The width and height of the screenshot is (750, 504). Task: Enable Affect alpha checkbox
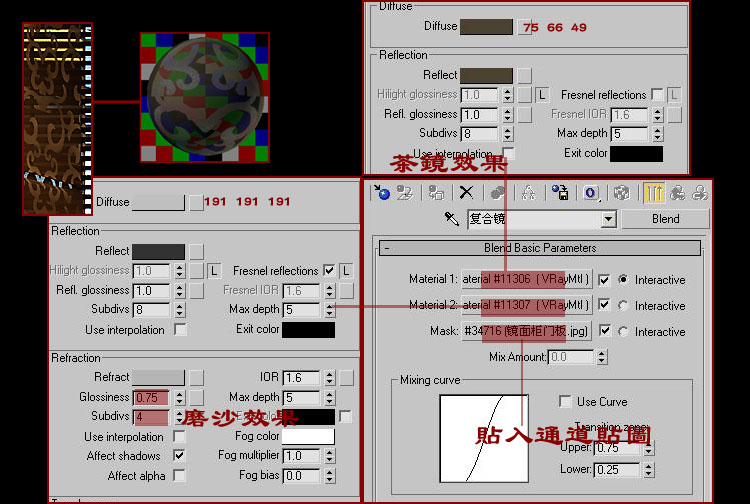coord(179,475)
